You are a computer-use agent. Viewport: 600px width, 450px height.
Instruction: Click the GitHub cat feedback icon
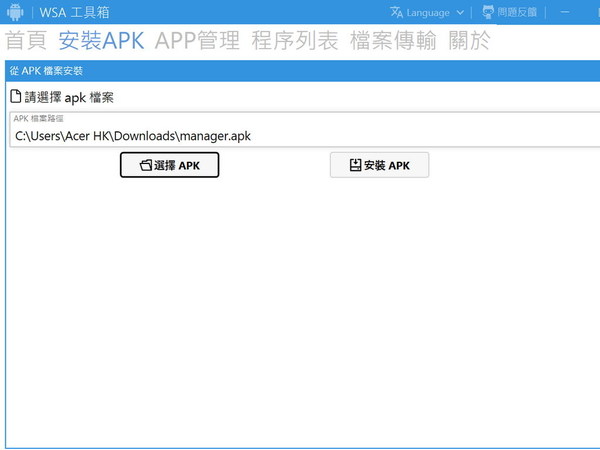click(488, 12)
